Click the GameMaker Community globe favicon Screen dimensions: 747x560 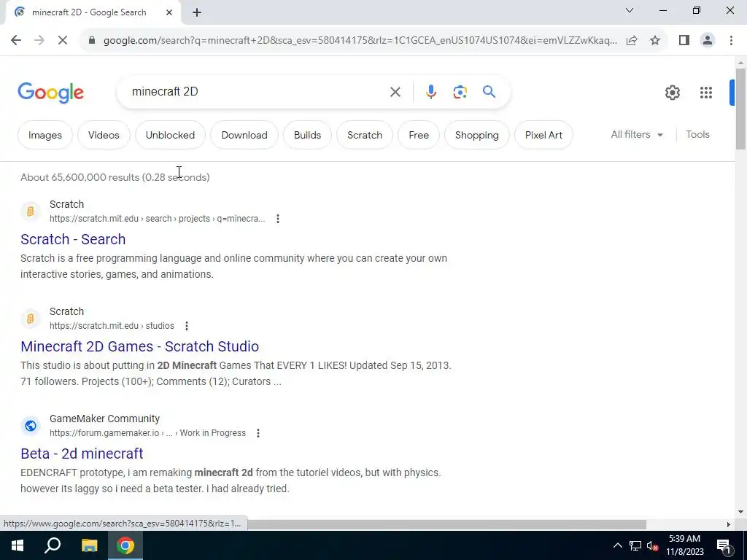(31, 426)
